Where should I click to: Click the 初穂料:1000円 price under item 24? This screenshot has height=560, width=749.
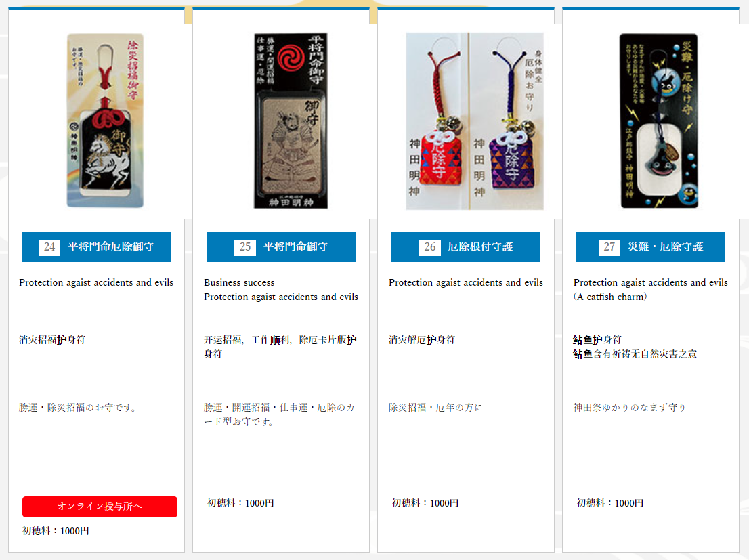(x=56, y=531)
